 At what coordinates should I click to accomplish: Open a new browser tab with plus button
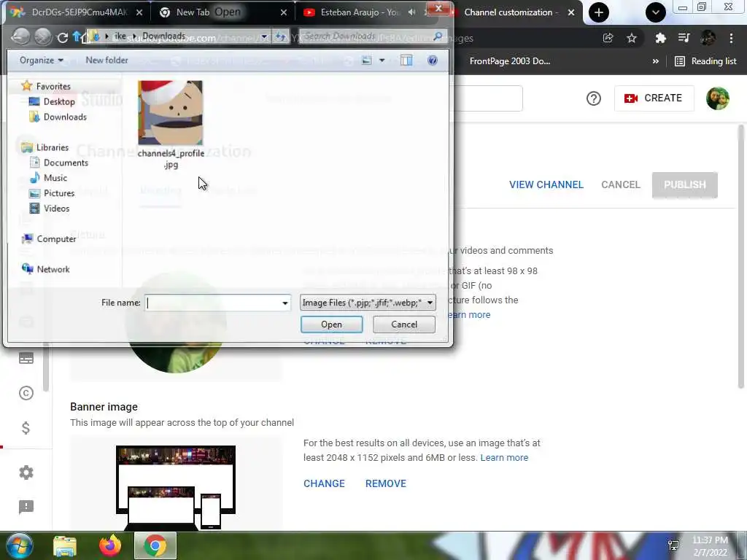599,12
